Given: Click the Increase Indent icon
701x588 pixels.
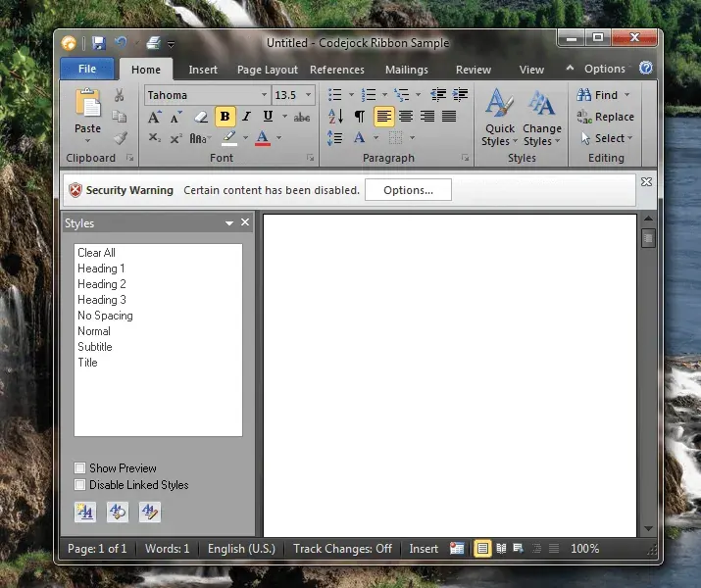Looking at the screenshot, I should pos(460,95).
